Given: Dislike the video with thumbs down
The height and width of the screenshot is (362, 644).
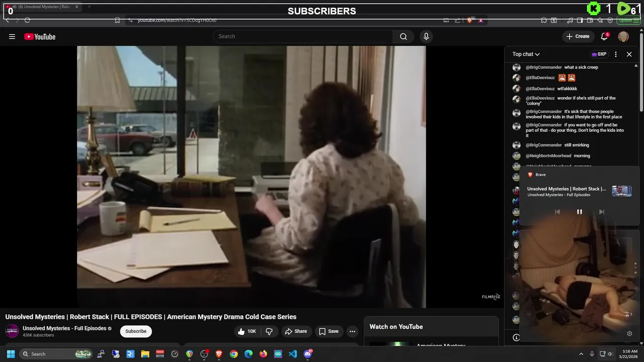Looking at the screenshot, I should (269, 331).
